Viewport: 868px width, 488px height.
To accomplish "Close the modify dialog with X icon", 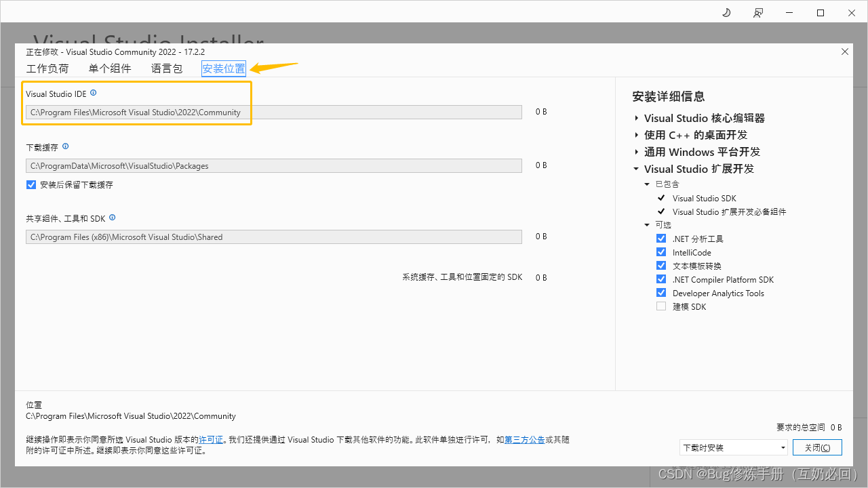I will [x=845, y=52].
